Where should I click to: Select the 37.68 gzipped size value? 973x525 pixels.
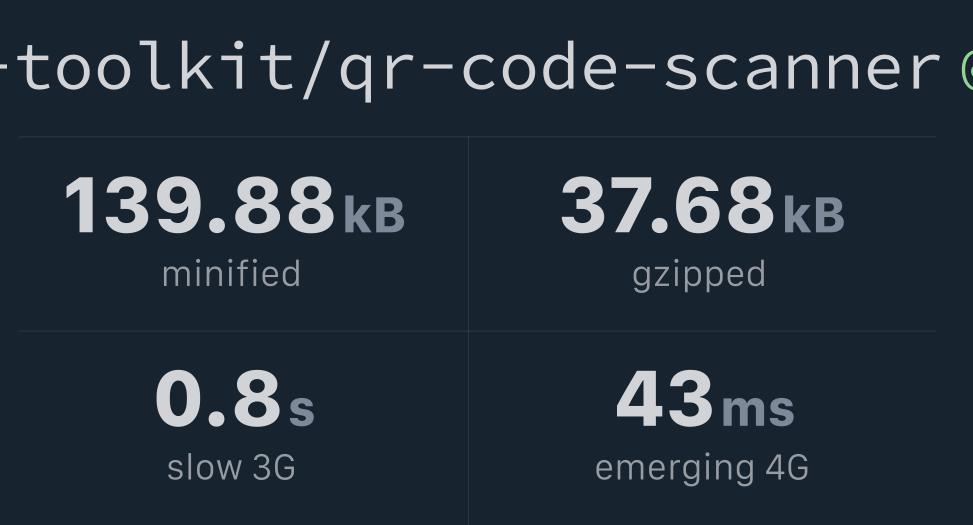coord(667,206)
